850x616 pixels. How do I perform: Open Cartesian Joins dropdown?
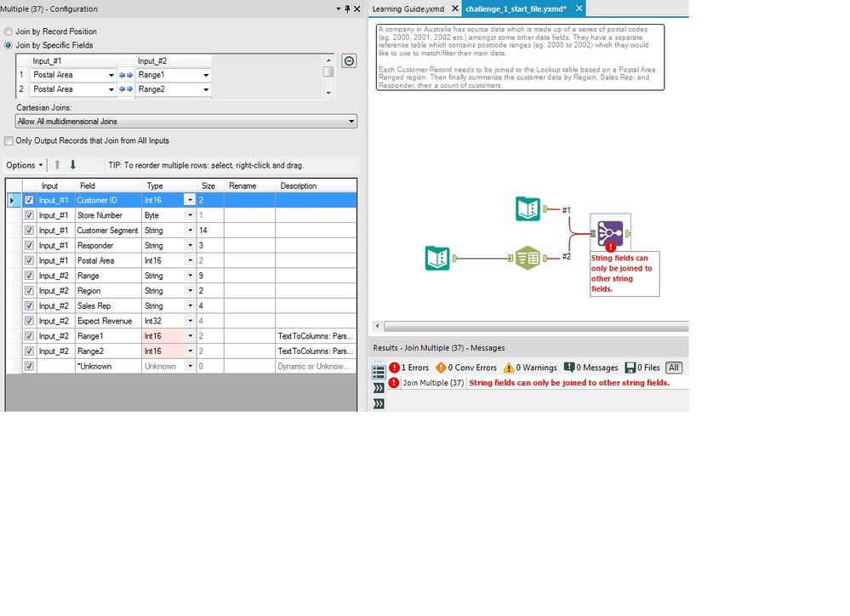pos(186,122)
